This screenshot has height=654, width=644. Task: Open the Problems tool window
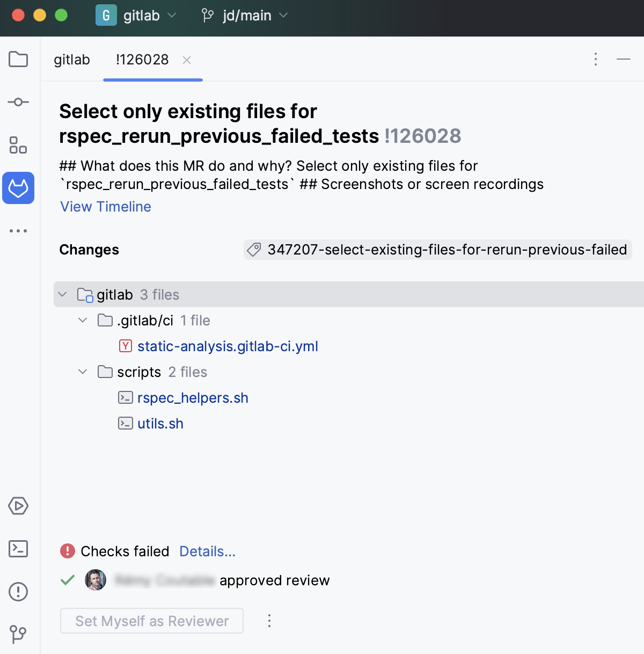(18, 591)
